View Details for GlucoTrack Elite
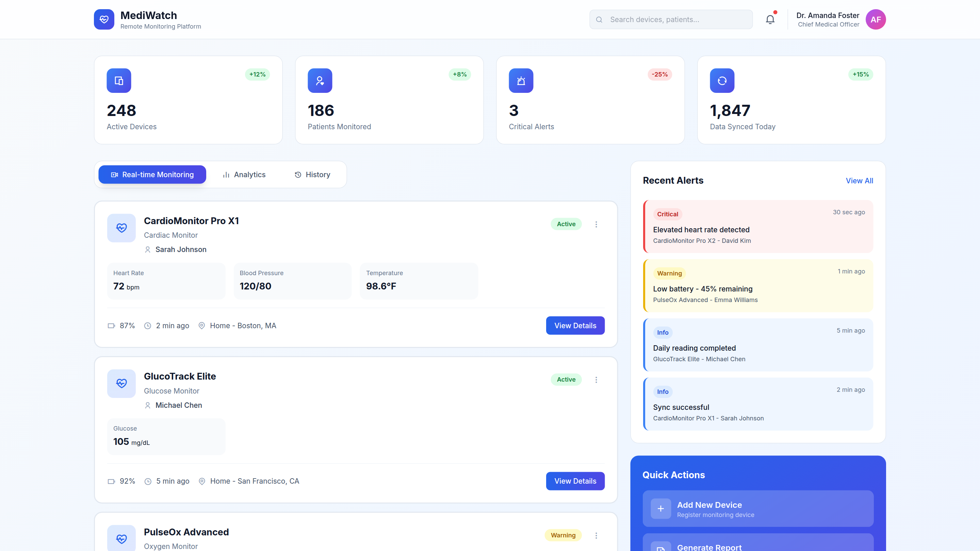Image resolution: width=980 pixels, height=551 pixels. (x=575, y=481)
